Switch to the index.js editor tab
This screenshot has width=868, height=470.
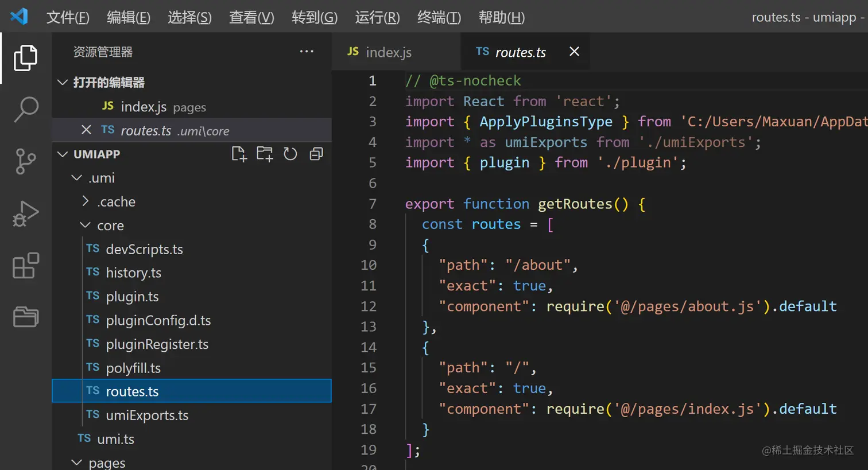point(396,52)
